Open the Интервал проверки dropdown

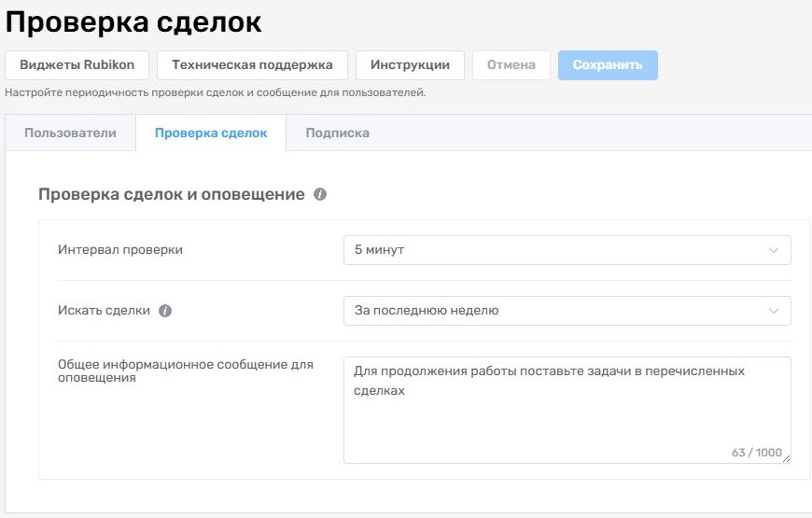(567, 250)
